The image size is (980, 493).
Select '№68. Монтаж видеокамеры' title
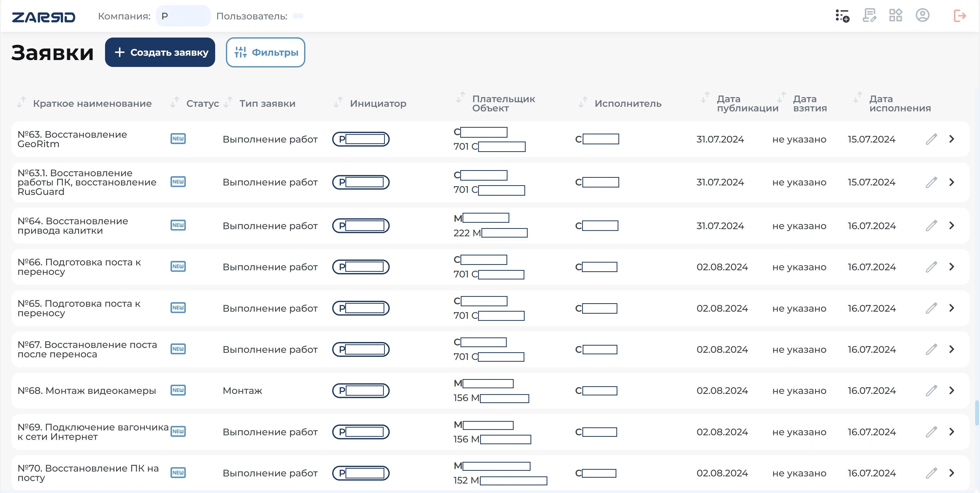87,391
